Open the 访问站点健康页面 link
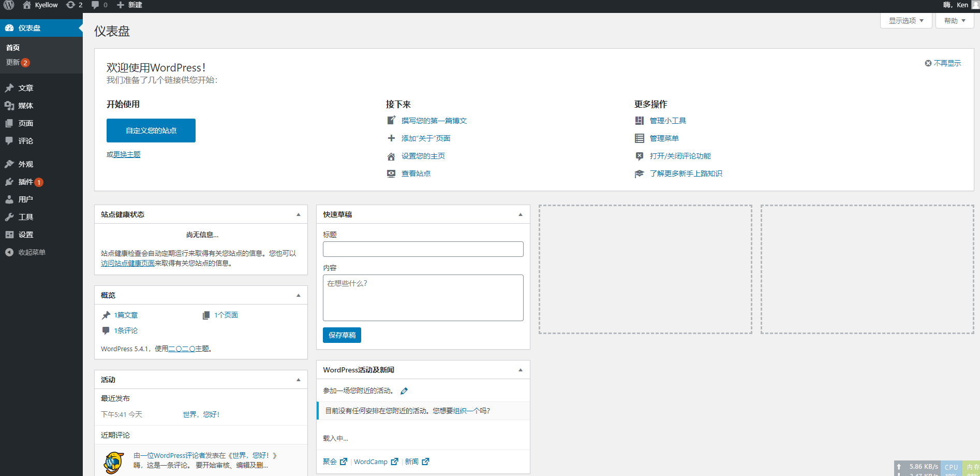The height and width of the screenshot is (476, 980). coord(128,263)
